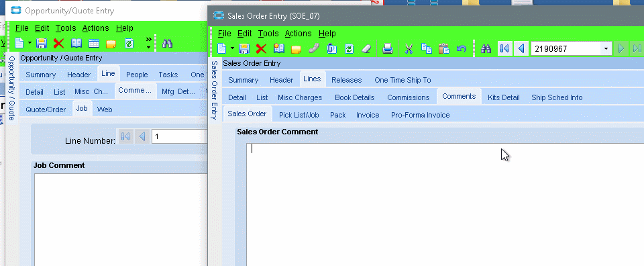644x266 pixels.
Task: Click the order number field showing 2190967
Action: pos(566,49)
